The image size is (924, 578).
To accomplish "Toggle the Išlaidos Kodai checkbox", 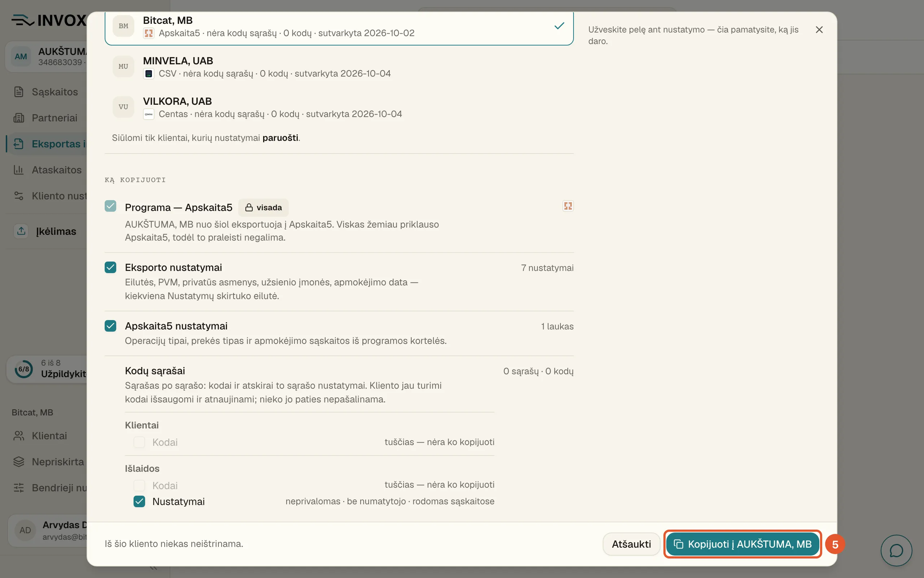I will click(139, 486).
